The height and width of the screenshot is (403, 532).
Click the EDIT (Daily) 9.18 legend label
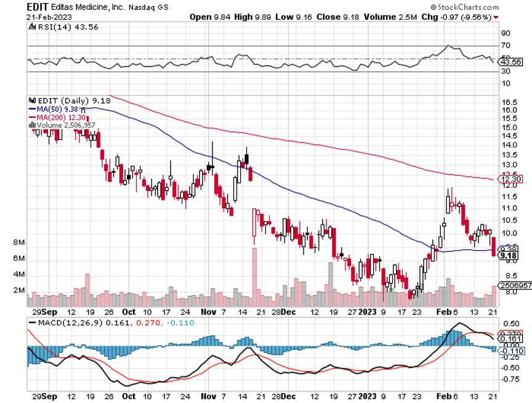[x=75, y=101]
